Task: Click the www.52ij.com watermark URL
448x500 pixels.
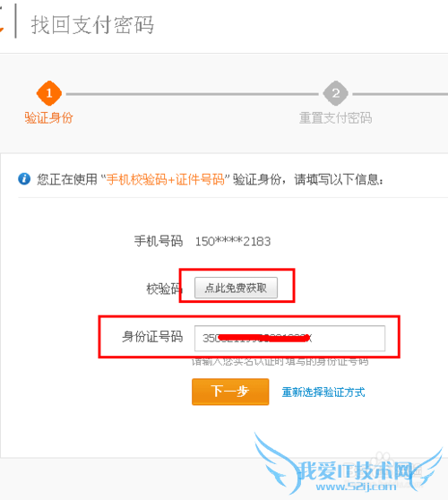Action: (357, 487)
